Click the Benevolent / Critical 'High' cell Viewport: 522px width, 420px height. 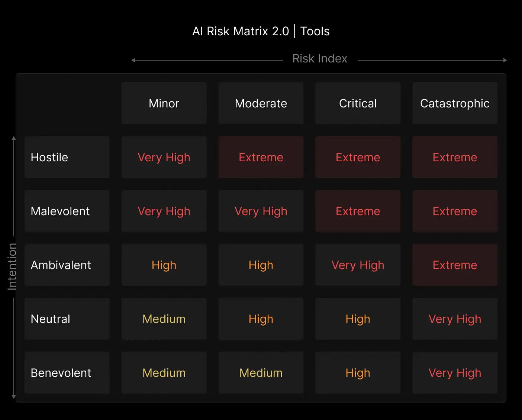[358, 373]
